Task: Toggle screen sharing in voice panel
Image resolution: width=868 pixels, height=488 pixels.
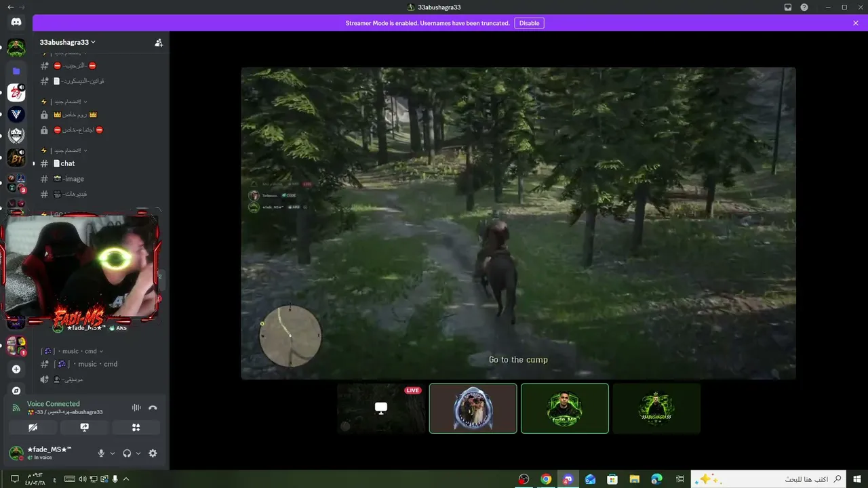Action: [84, 428]
